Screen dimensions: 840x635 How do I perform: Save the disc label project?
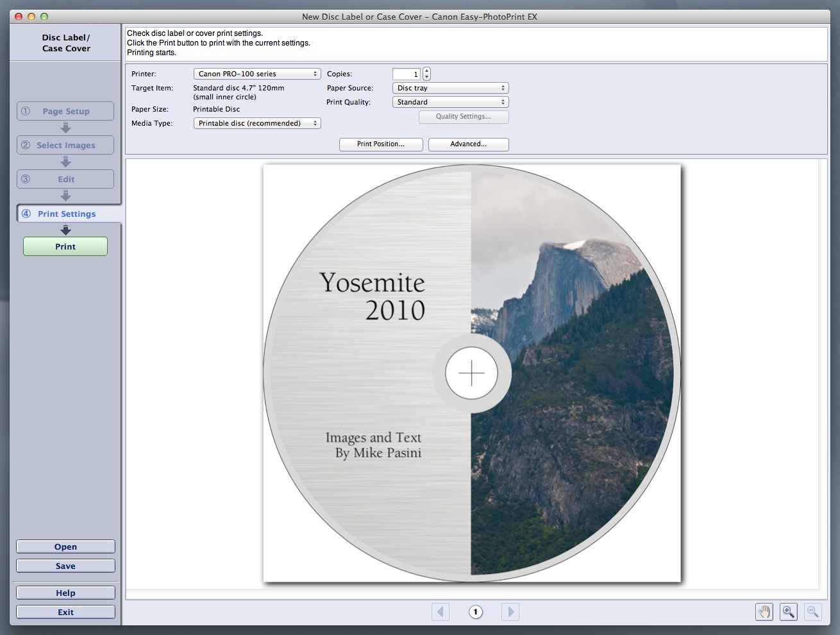(x=65, y=566)
